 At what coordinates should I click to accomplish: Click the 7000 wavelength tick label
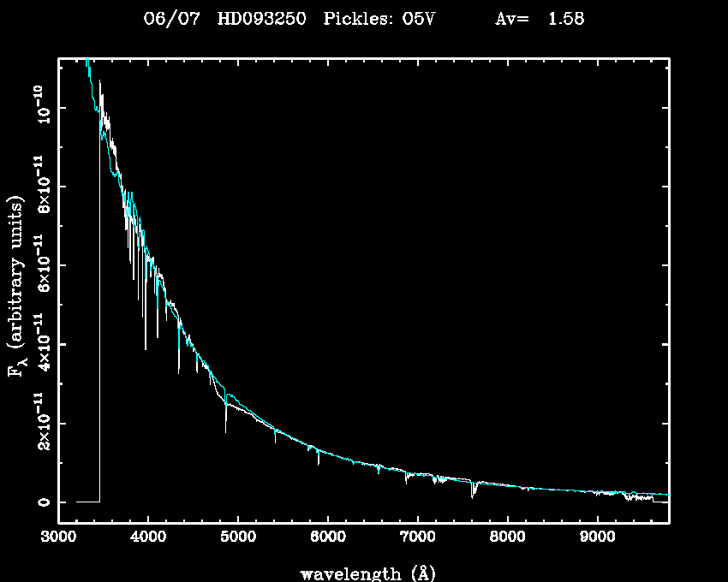point(417,538)
